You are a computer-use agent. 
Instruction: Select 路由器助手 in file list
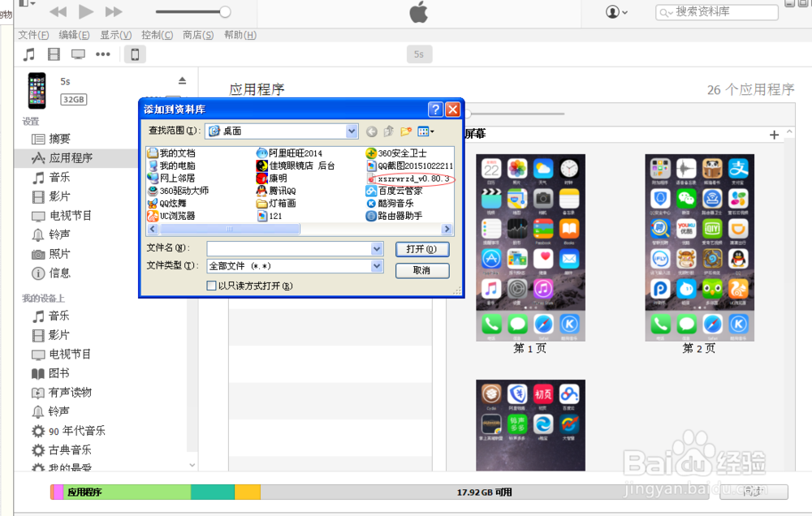[x=395, y=216]
